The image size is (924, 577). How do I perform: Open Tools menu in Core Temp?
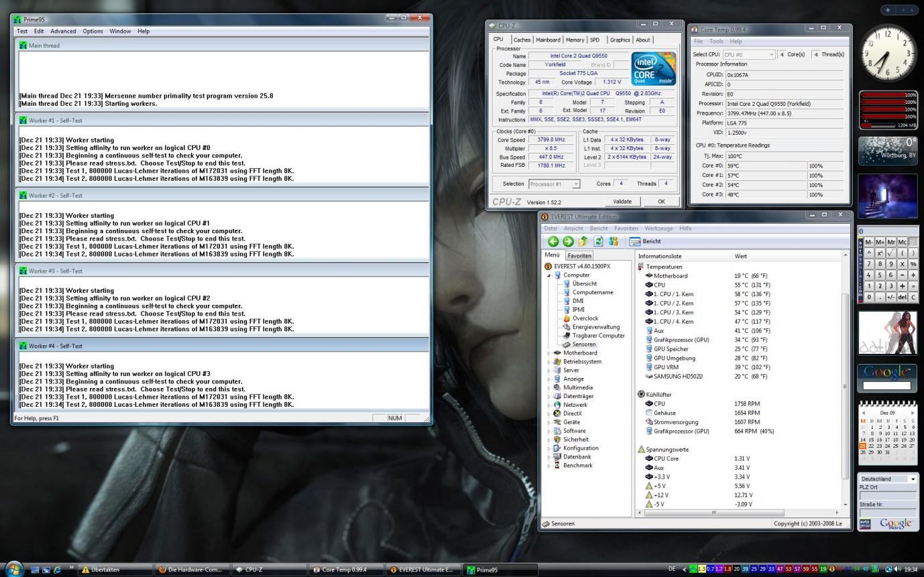click(x=716, y=41)
